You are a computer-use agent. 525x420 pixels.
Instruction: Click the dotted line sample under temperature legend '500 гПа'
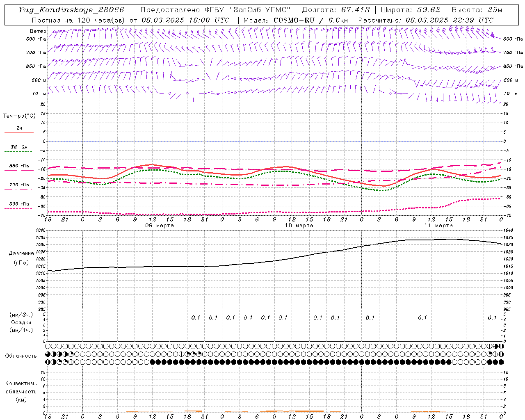(x=19, y=208)
